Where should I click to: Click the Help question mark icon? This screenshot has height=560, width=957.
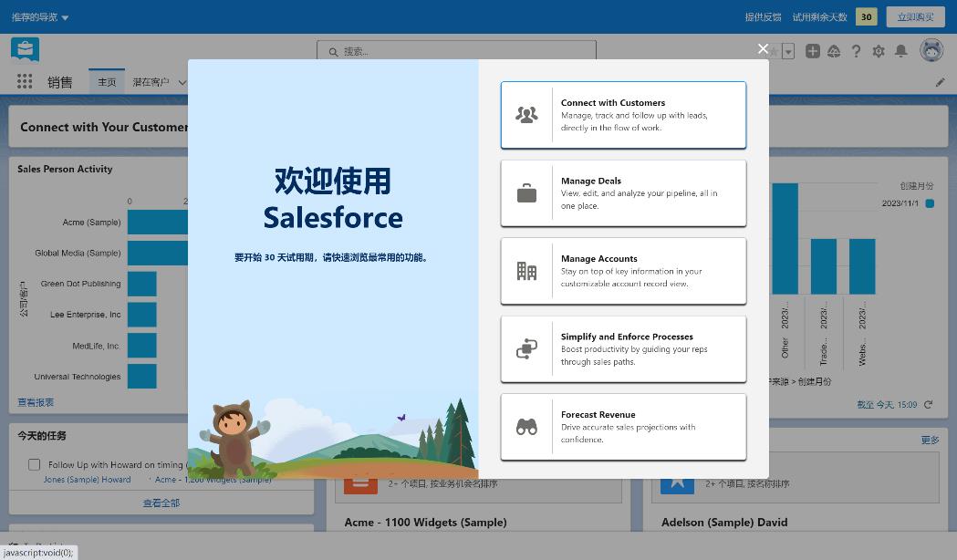coord(856,51)
